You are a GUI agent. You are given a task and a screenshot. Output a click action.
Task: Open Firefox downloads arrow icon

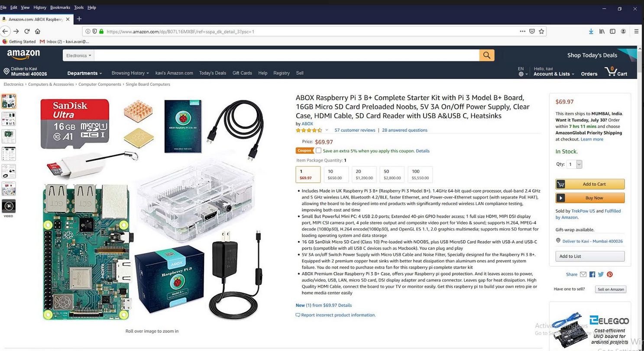(x=591, y=31)
